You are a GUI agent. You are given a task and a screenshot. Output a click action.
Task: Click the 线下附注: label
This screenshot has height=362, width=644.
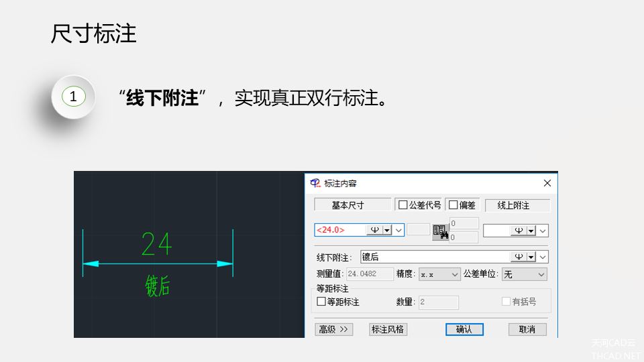tap(334, 257)
